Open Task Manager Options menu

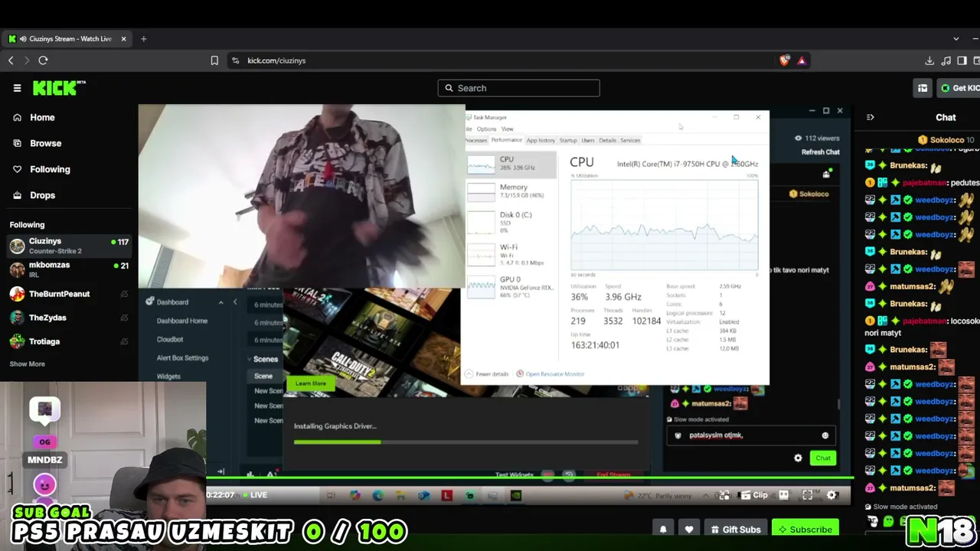(486, 129)
